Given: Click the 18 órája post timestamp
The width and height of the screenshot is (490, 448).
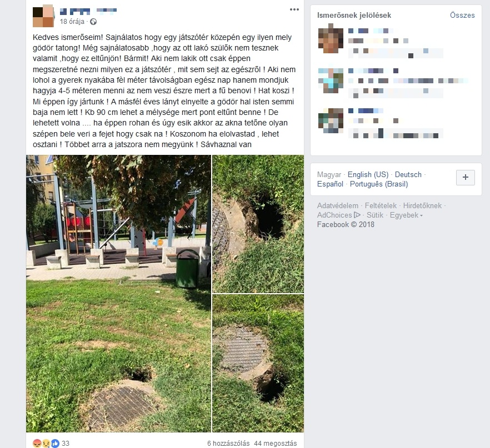Looking at the screenshot, I should click(x=72, y=22).
